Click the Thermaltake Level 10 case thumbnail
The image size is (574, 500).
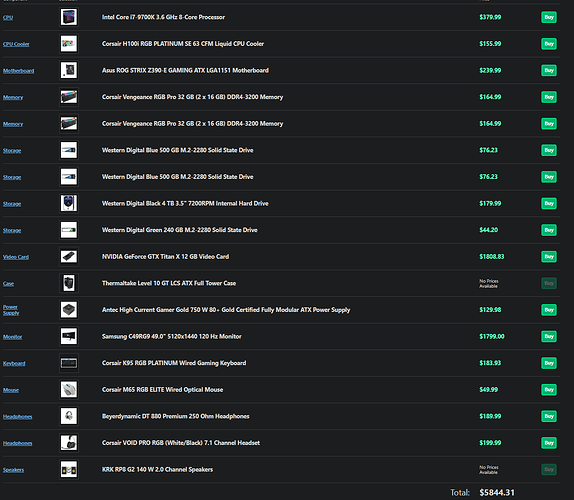coord(68,283)
